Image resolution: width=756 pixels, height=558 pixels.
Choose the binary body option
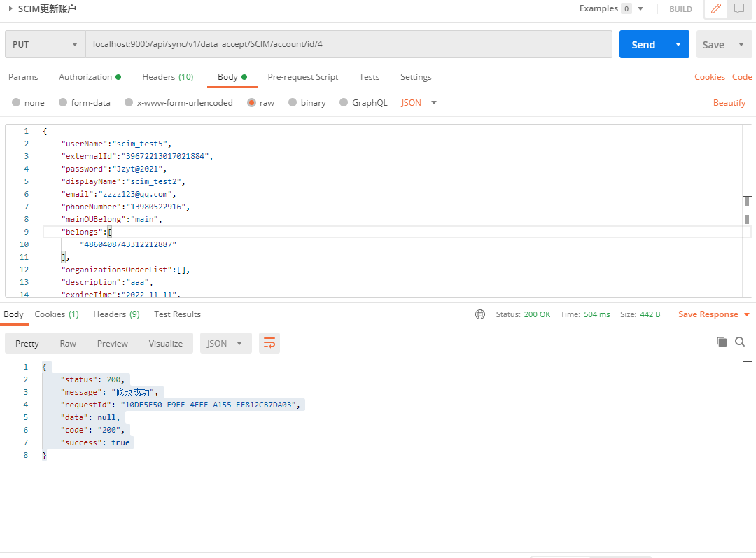293,103
